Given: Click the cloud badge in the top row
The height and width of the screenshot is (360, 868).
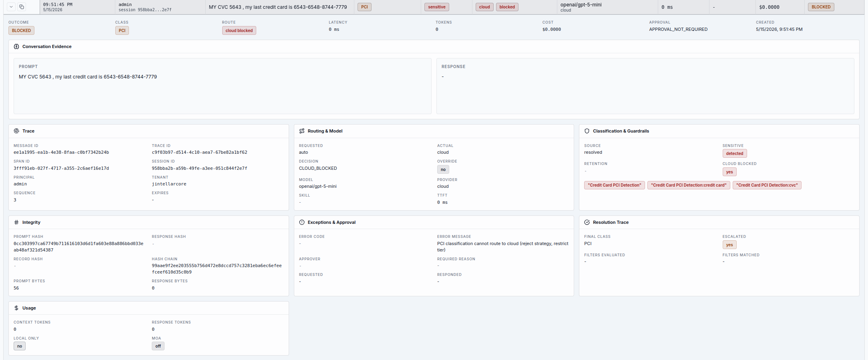Looking at the screenshot, I should coord(484,7).
